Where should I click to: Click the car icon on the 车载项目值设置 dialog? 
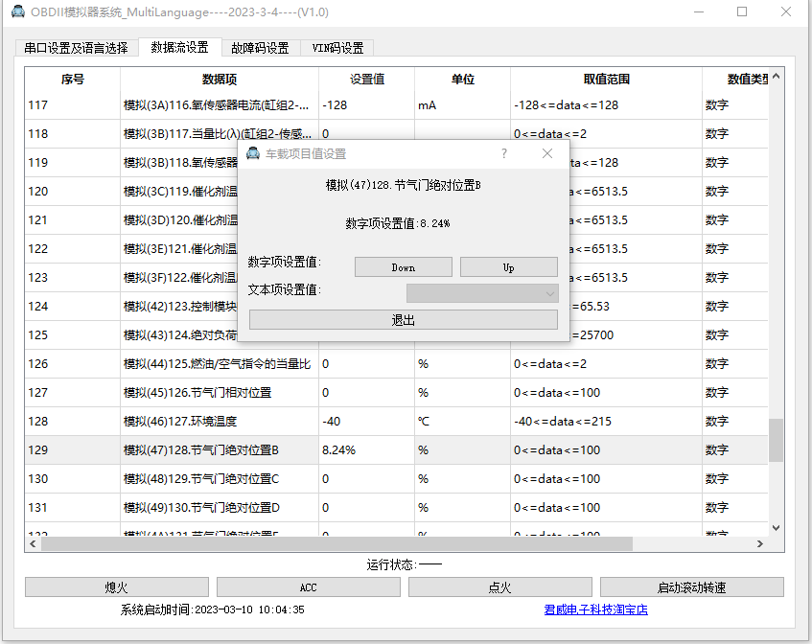click(252, 153)
